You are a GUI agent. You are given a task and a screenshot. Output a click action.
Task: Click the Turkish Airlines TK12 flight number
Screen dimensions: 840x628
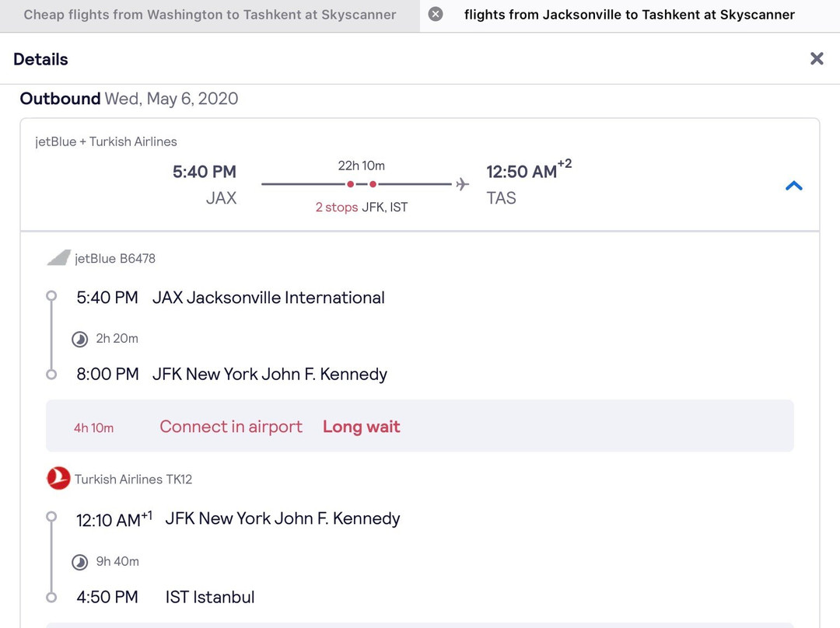(133, 480)
